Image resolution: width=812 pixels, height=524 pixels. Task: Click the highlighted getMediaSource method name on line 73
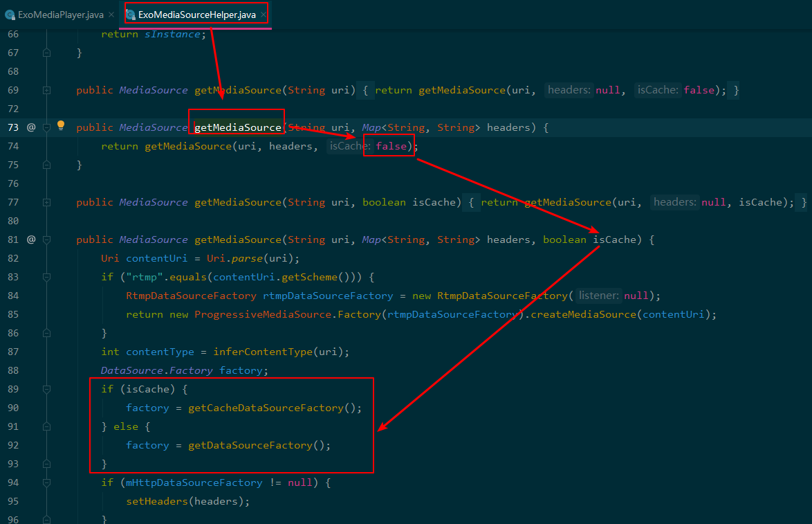pyautogui.click(x=238, y=127)
